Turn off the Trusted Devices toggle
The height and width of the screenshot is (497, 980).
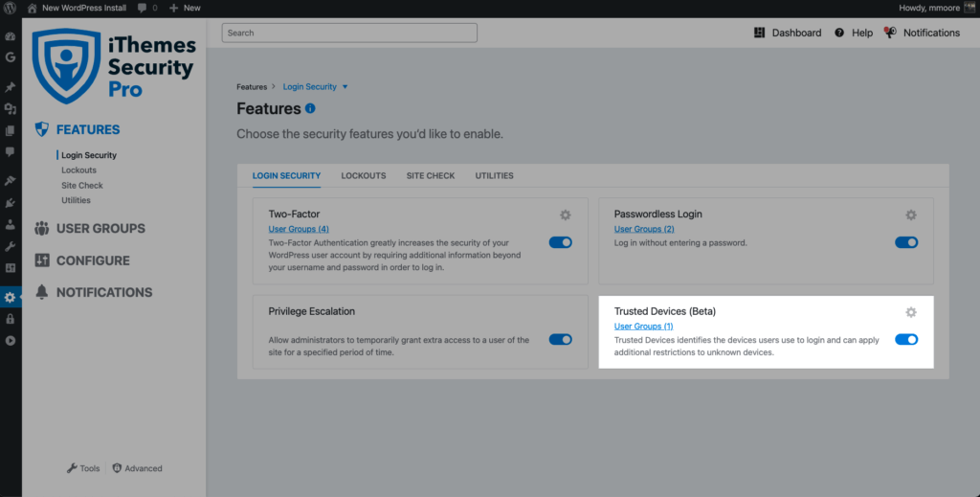906,339
